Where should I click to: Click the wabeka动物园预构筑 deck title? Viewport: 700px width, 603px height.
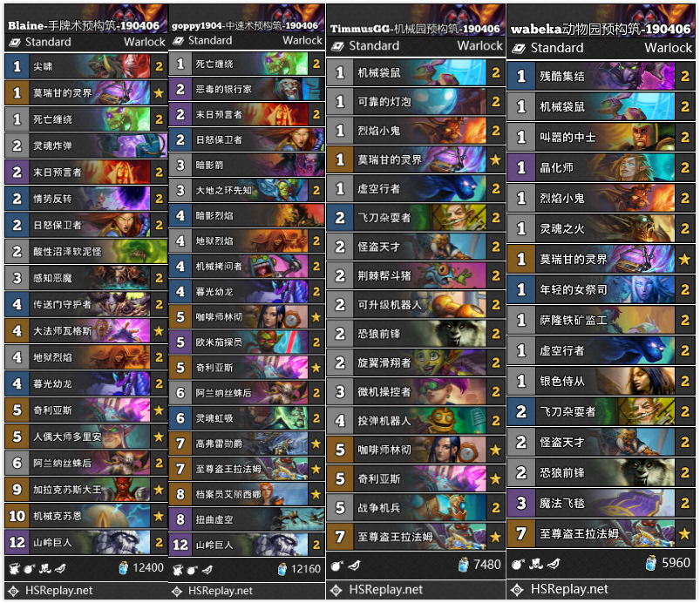[601, 29]
